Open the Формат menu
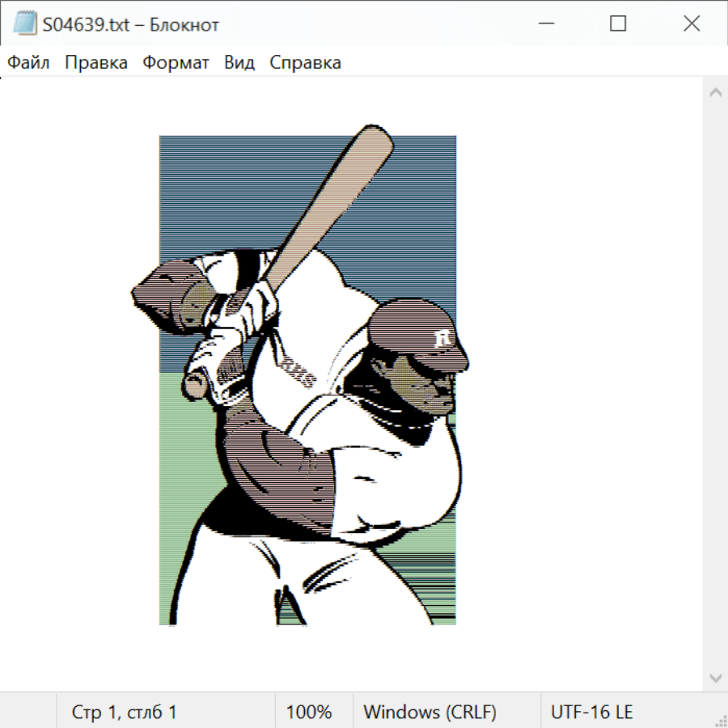 (x=176, y=63)
